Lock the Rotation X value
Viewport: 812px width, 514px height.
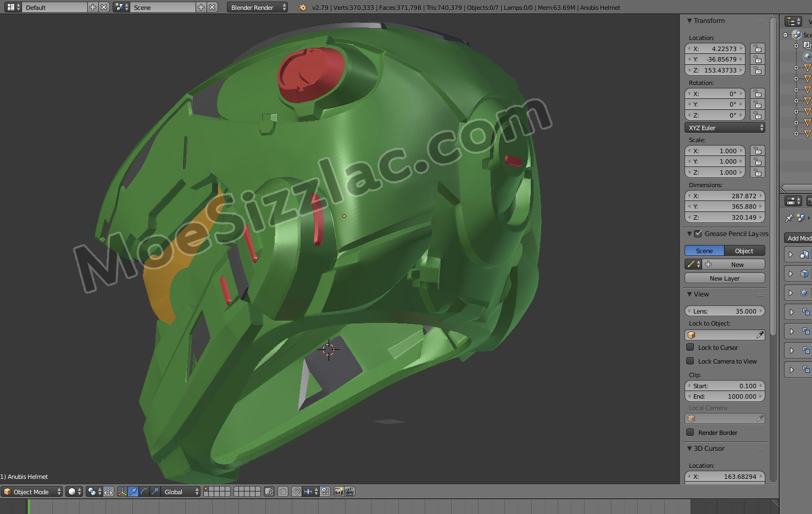click(x=758, y=93)
